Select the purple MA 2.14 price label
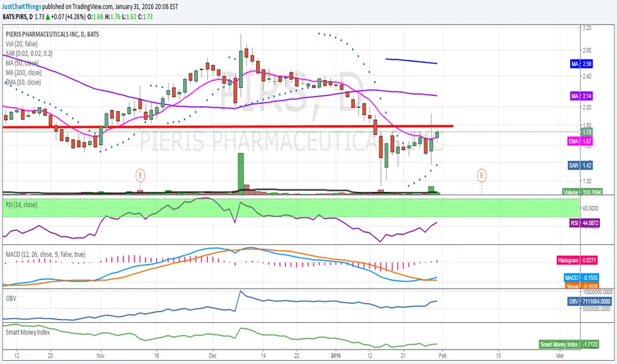 [581, 96]
